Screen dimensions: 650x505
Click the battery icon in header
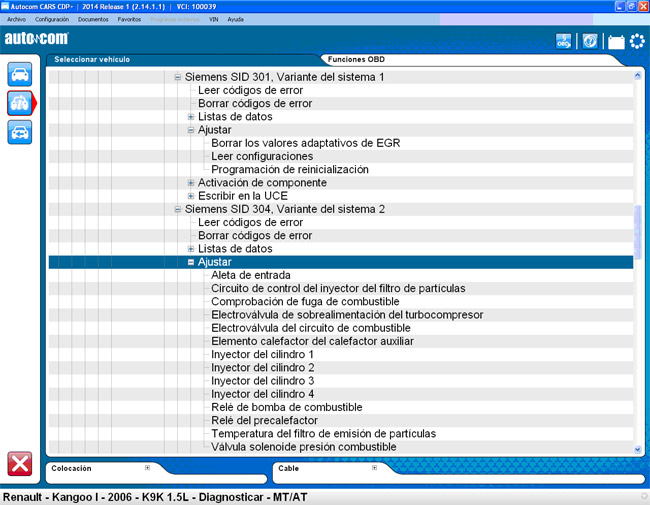tap(616, 42)
